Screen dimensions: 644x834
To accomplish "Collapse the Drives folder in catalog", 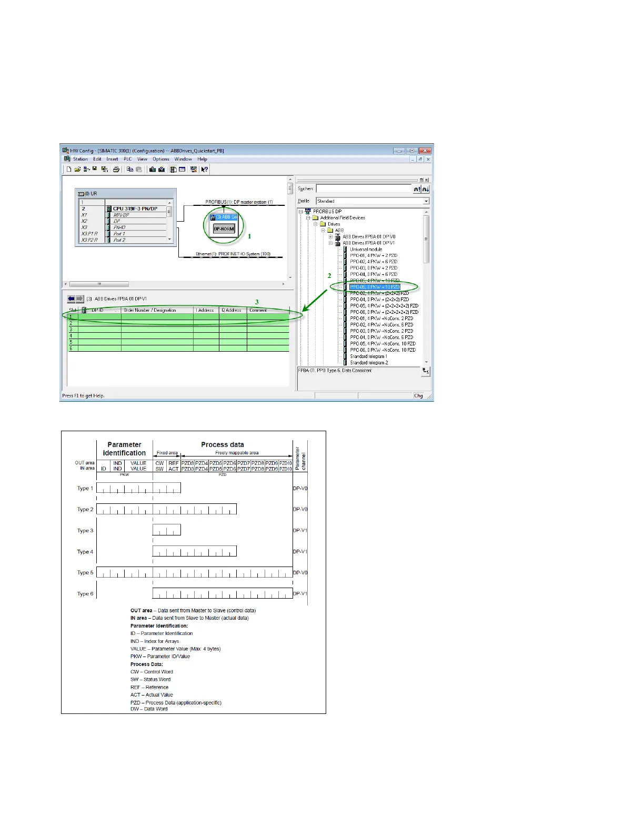I will click(x=316, y=224).
